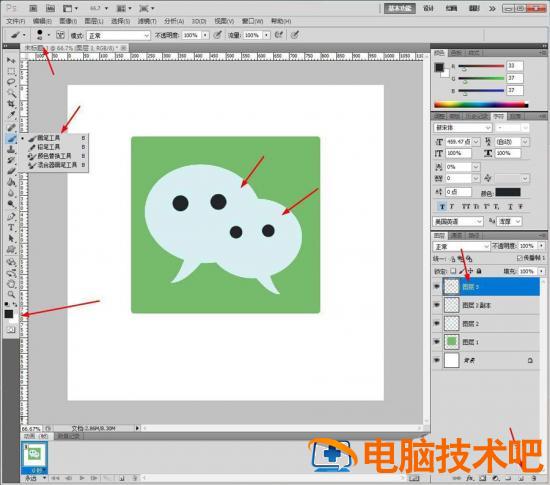Open font size dropdown arrow
Viewport: 550px width, 485px height.
[x=476, y=142]
